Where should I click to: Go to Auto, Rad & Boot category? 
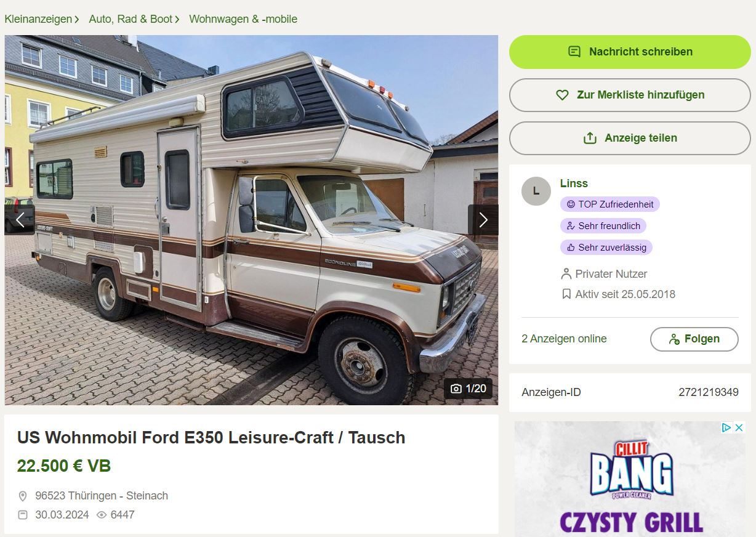point(131,19)
